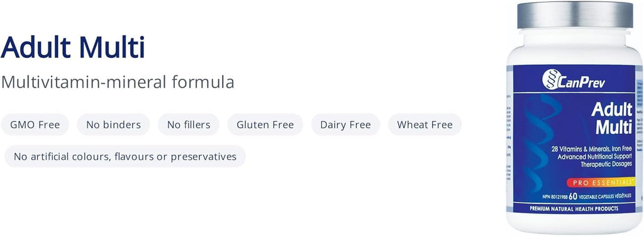Choose the Gluten Free badge
Image resolution: width=644 pixels, height=236 pixels.
pos(265,125)
